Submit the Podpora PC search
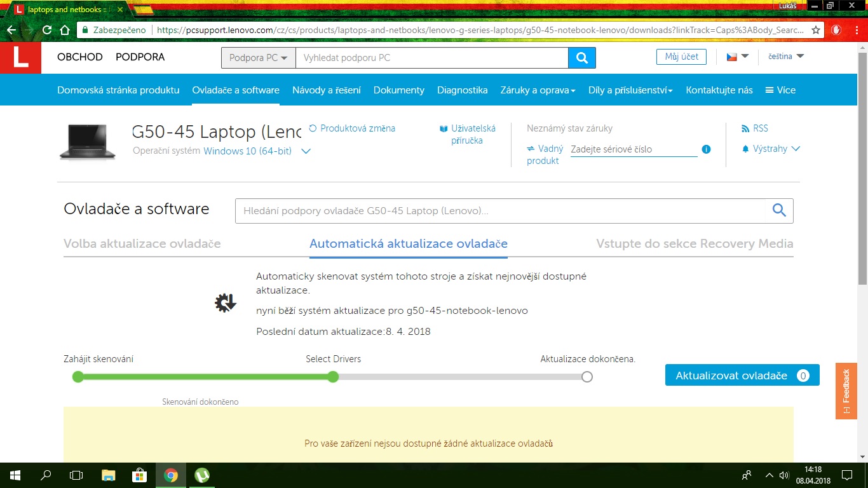868x488 pixels. tap(582, 58)
